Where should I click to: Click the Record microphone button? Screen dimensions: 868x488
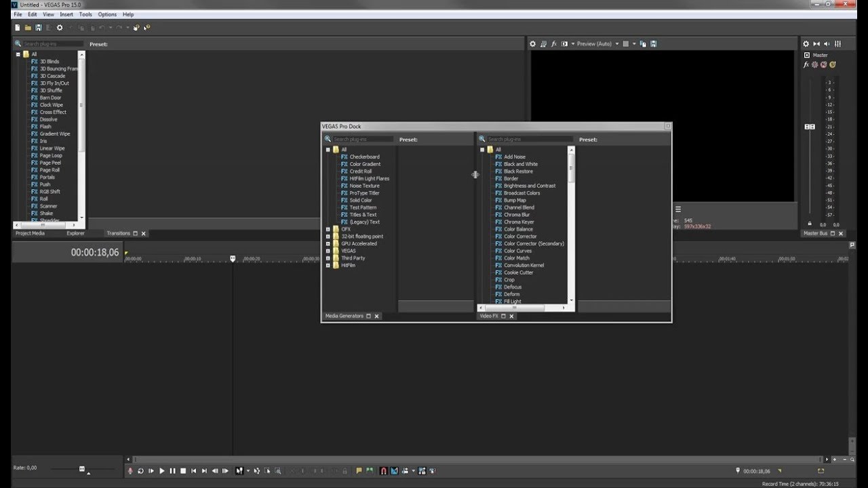[x=130, y=470]
